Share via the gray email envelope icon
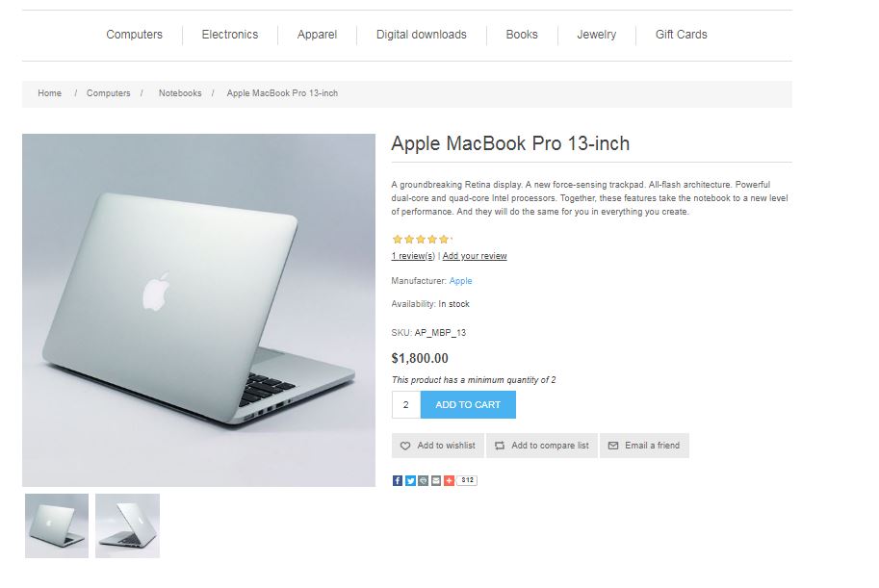Viewport: 879px width, 588px height. 436,480
